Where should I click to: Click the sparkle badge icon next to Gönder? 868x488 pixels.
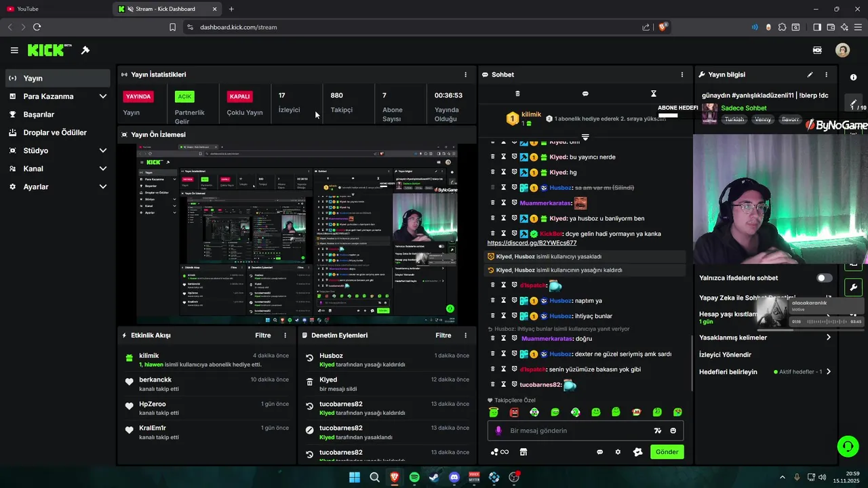click(x=637, y=452)
